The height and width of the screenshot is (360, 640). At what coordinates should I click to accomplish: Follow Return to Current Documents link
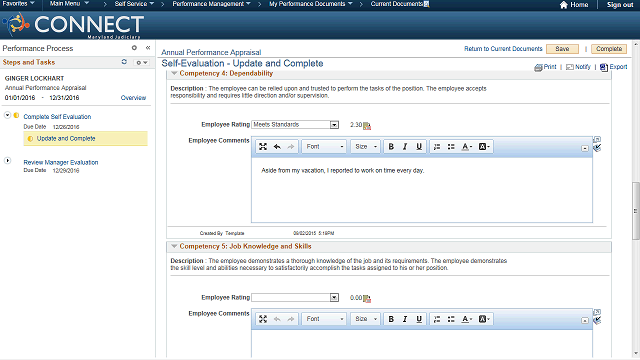(503, 49)
